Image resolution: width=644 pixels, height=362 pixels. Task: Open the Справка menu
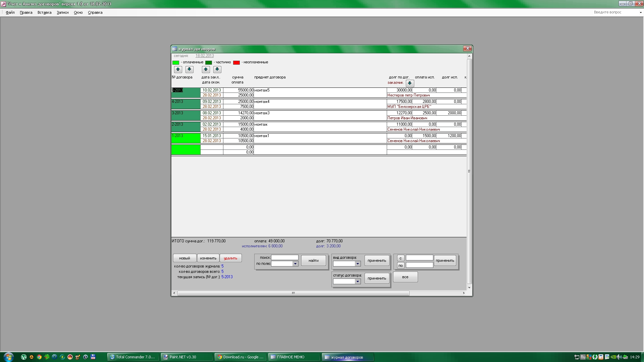[x=95, y=12]
